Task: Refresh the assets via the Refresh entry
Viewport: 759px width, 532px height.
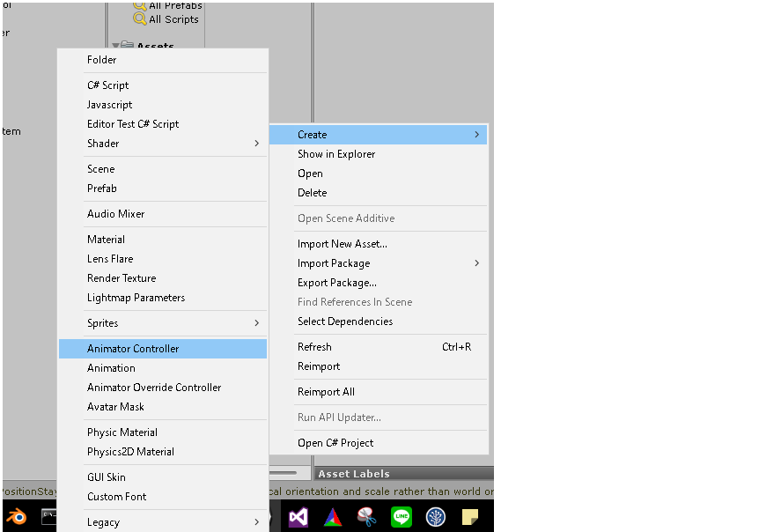Action: pyautogui.click(x=378, y=347)
